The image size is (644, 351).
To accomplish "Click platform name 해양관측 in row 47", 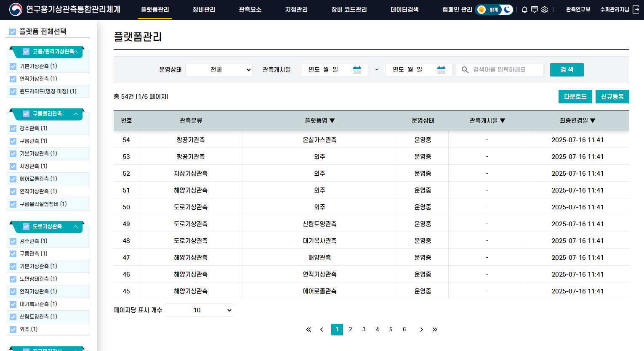I will coord(319,258).
